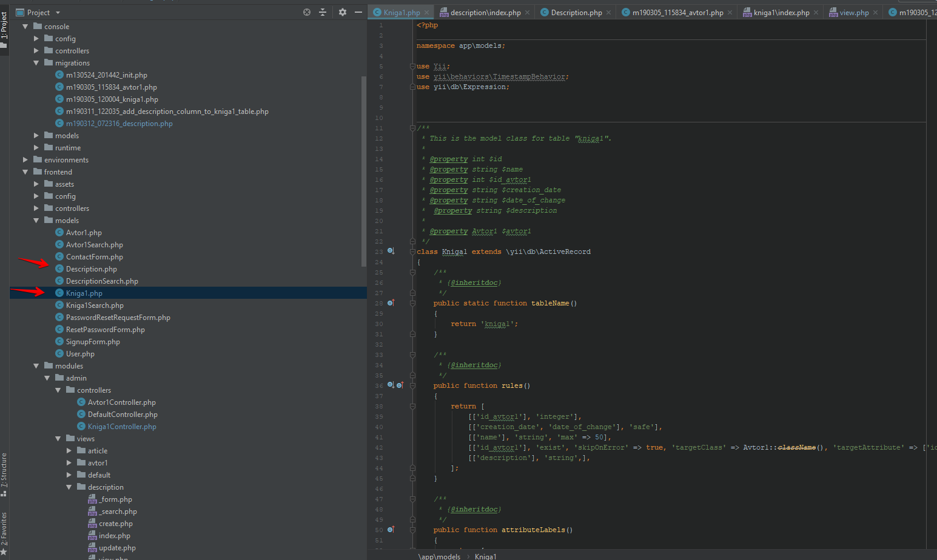Click override gutter icon at tableName()
Viewport: 937px width, 560px height.
point(391,302)
